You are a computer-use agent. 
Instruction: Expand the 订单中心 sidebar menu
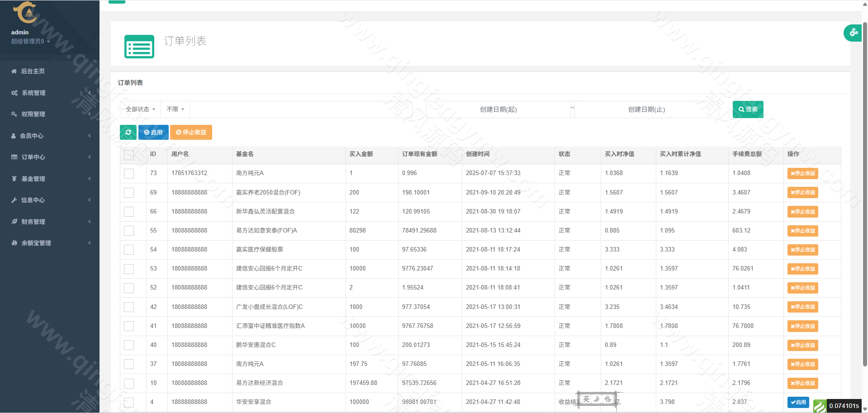click(x=50, y=157)
